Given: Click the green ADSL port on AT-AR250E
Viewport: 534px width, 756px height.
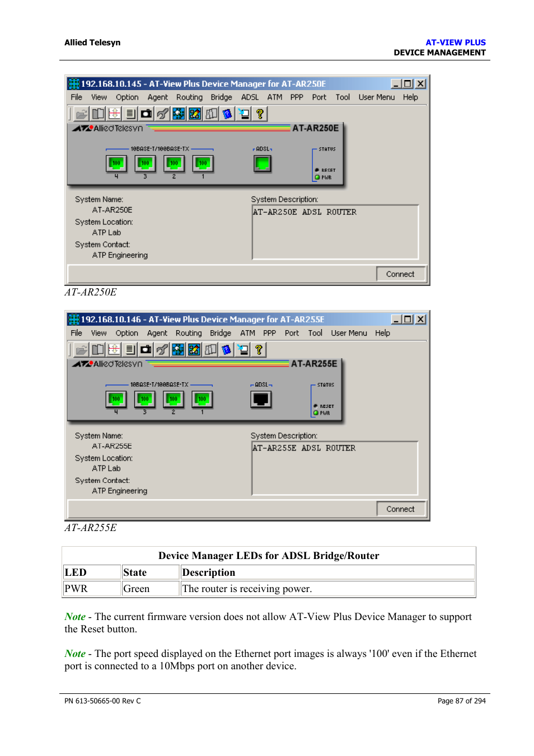Looking at the screenshot, I should pos(262,163).
